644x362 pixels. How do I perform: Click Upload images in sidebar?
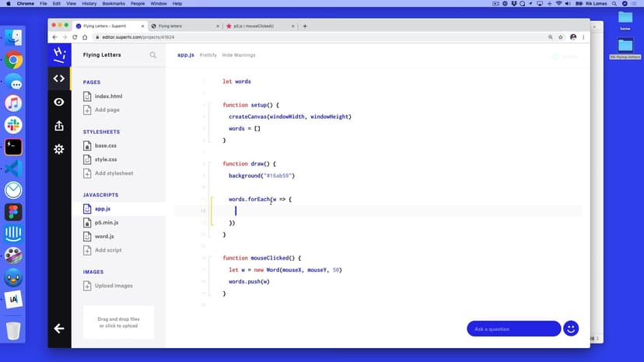(114, 286)
